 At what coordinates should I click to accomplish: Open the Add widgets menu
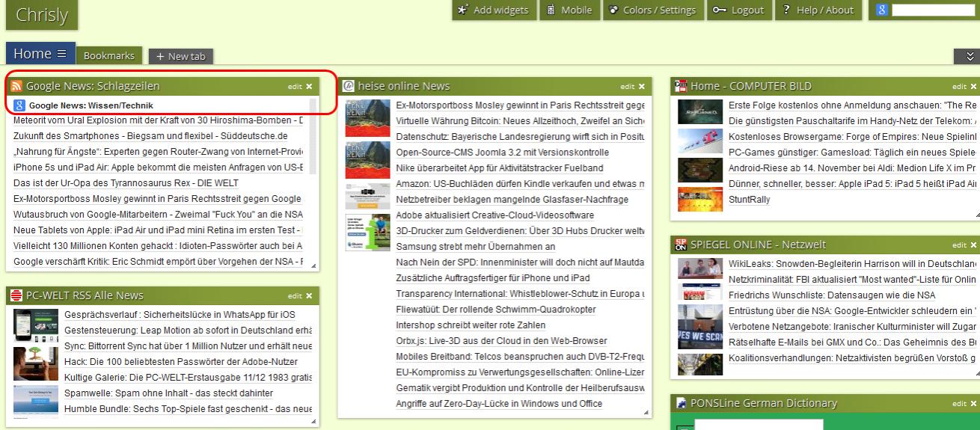point(493,10)
